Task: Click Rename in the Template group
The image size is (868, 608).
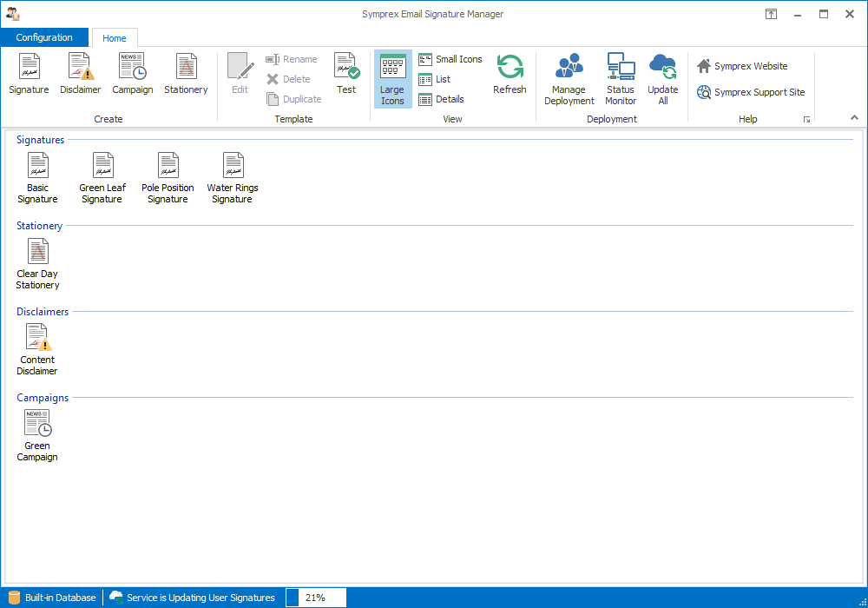Action: (292, 59)
